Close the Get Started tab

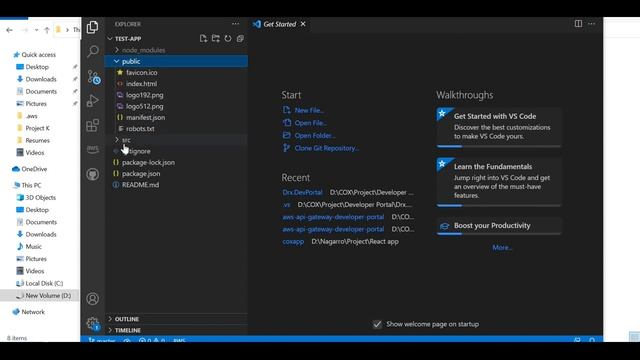click(303, 24)
